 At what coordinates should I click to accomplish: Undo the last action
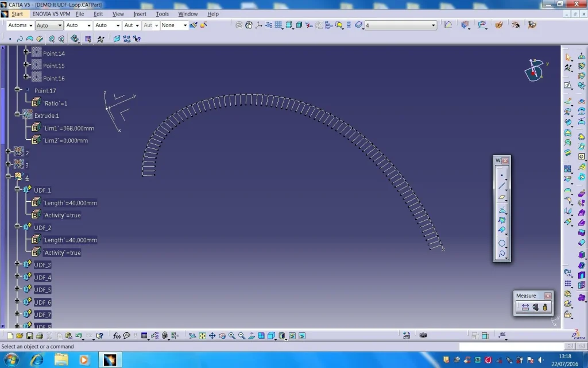click(78, 336)
